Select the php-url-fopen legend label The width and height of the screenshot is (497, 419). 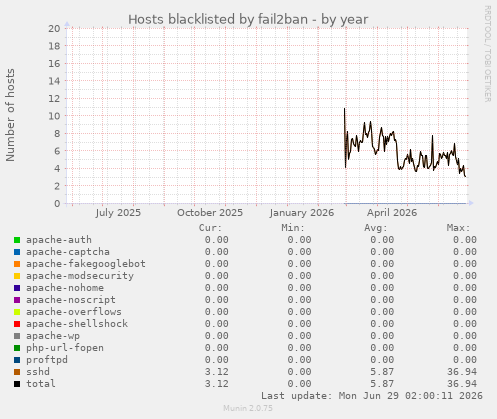[x=65, y=348]
